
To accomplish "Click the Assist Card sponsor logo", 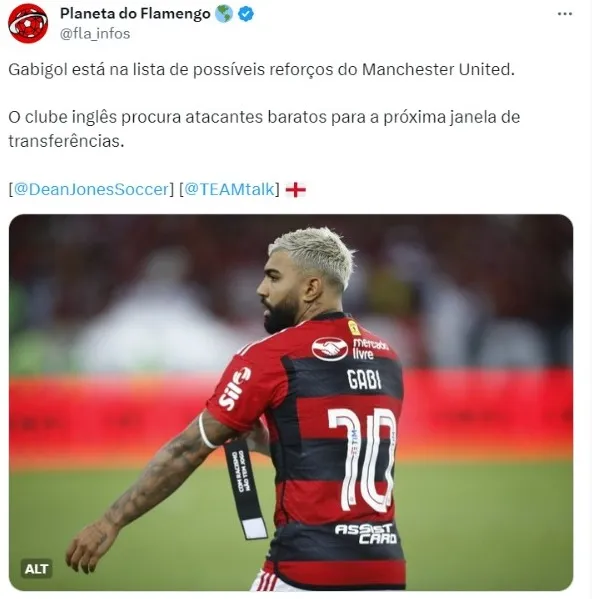I will 366,533.
